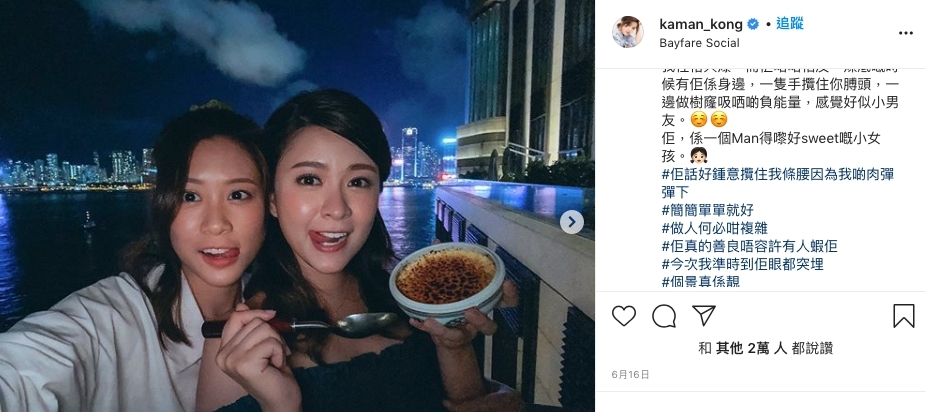Open hashtag #個景真係靚
Screen dimensions: 926x412
pyautogui.click(x=700, y=281)
